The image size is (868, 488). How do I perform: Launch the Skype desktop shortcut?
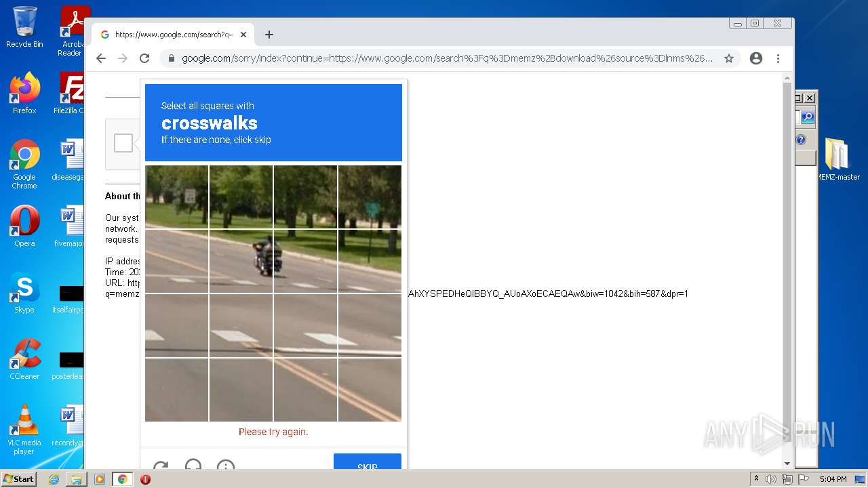pyautogui.click(x=24, y=293)
